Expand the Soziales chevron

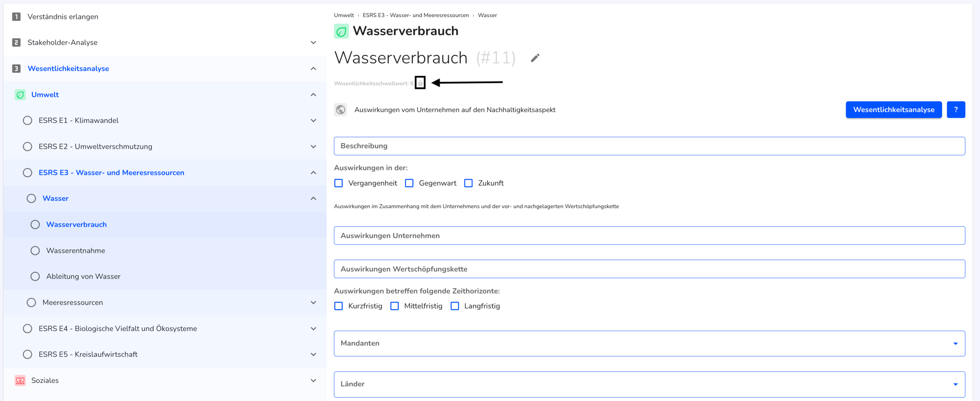[x=313, y=381]
